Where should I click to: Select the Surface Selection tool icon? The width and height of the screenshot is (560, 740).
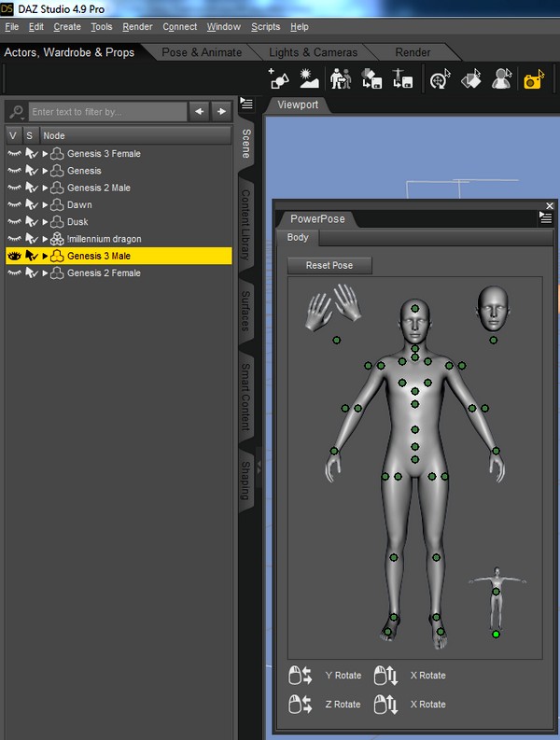coord(470,78)
